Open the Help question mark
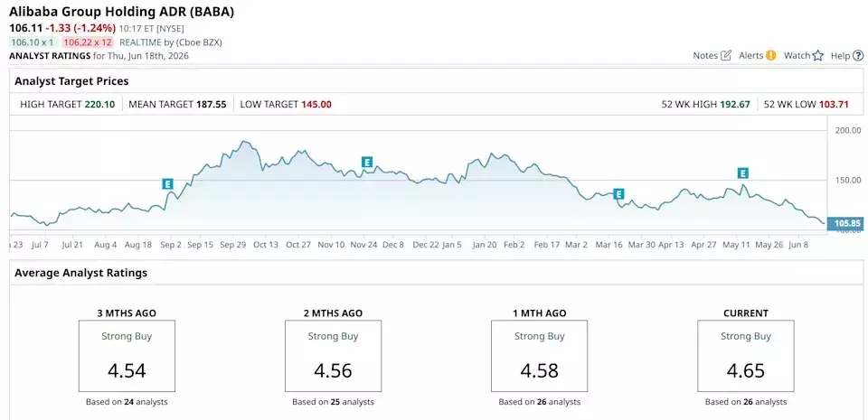868x420 pixels. pyautogui.click(x=858, y=55)
